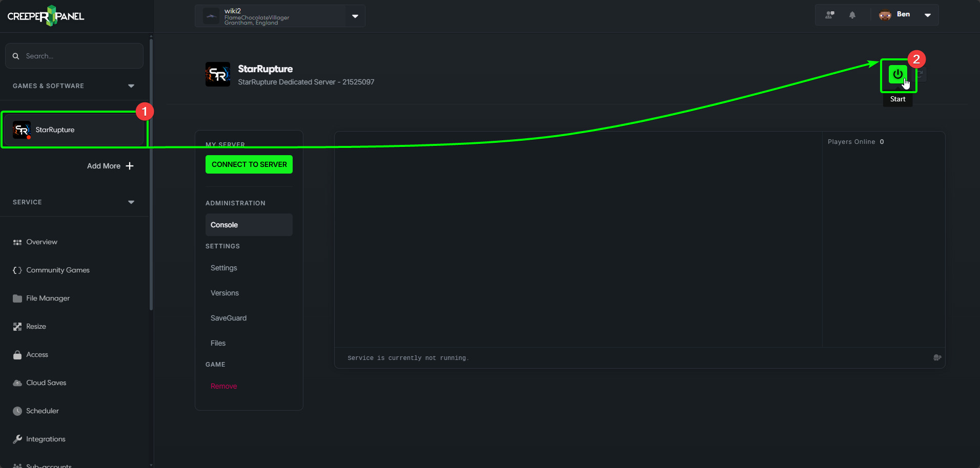Image resolution: width=980 pixels, height=468 pixels.
Task: Open Community Games
Action: [x=58, y=270]
